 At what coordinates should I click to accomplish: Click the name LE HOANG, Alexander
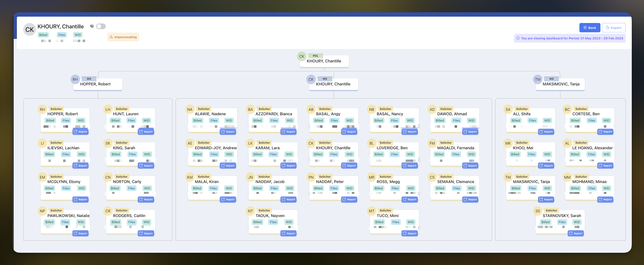[592, 148]
